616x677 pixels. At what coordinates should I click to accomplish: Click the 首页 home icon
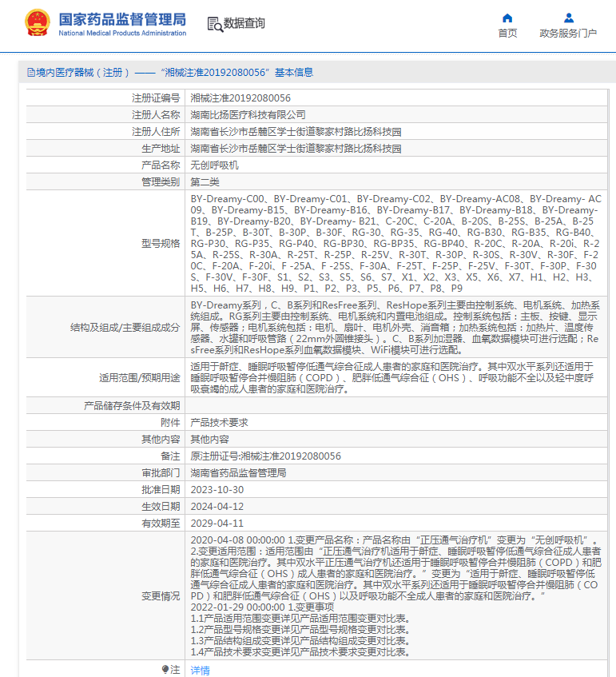click(x=507, y=18)
